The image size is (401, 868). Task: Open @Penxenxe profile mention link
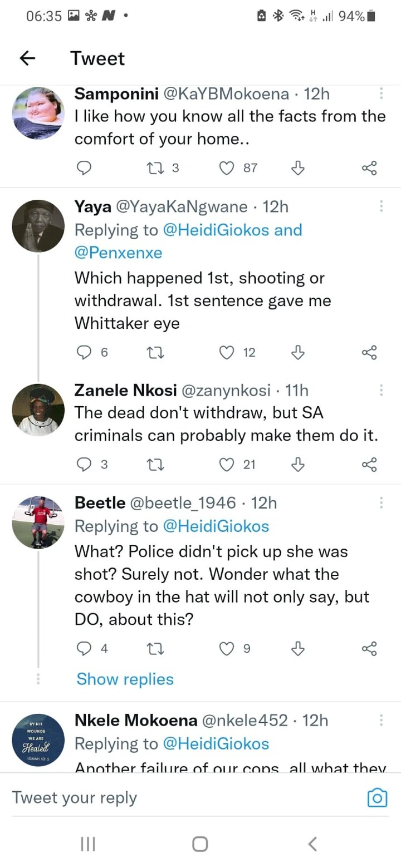pos(118,253)
